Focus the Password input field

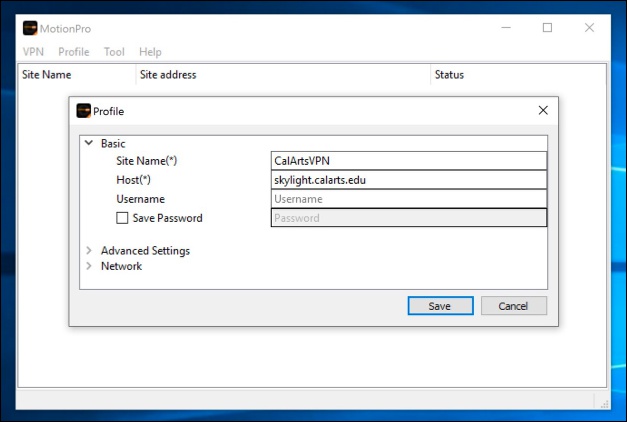[409, 218]
